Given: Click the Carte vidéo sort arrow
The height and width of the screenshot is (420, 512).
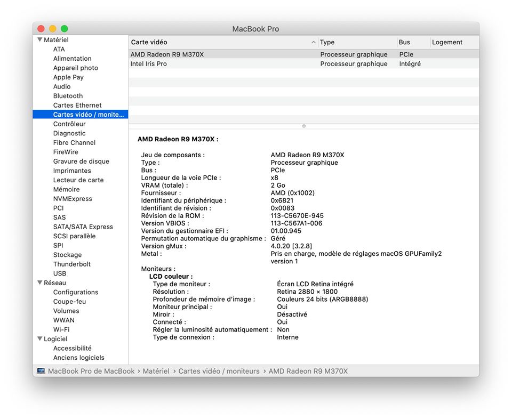Looking at the screenshot, I should 313,42.
